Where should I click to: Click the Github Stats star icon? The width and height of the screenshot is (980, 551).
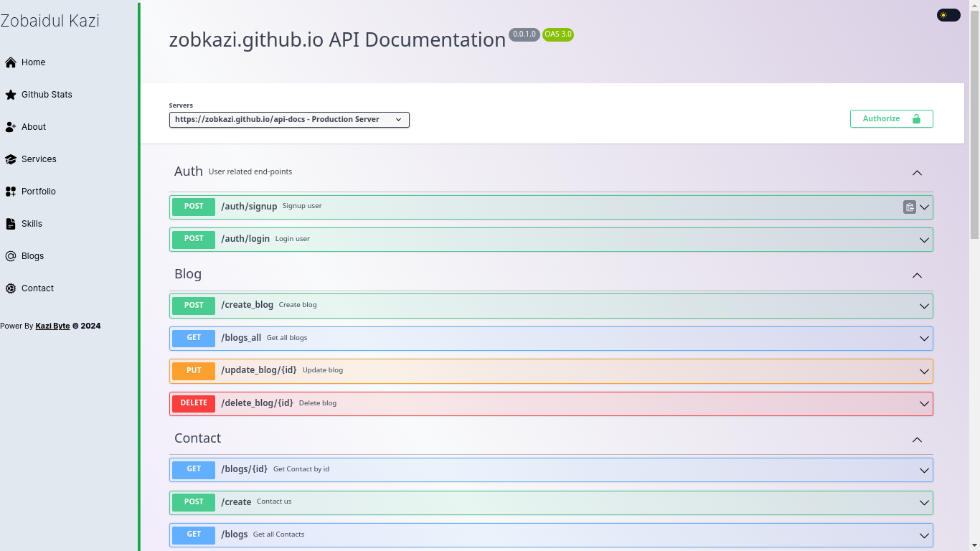pos(11,95)
